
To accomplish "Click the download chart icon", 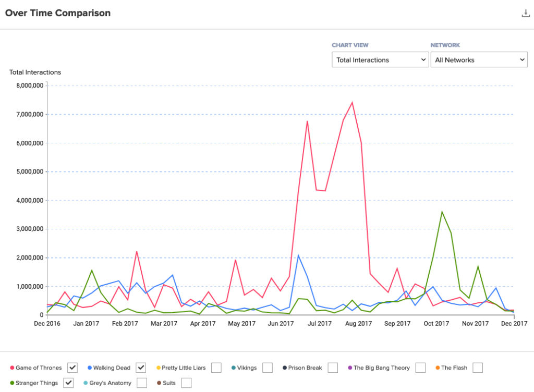I will 526,14.
